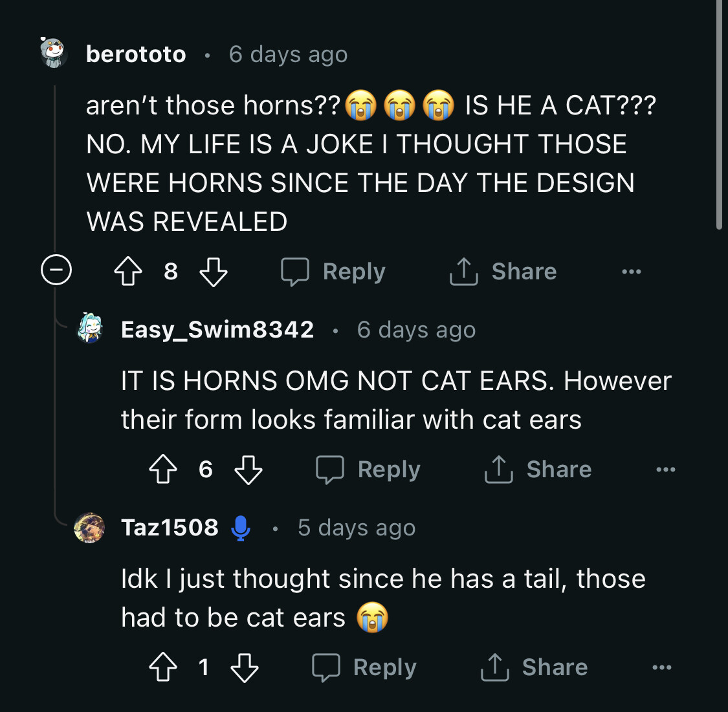This screenshot has height=712, width=728.
Task: Share berototo's comment
Action: pyautogui.click(x=503, y=272)
